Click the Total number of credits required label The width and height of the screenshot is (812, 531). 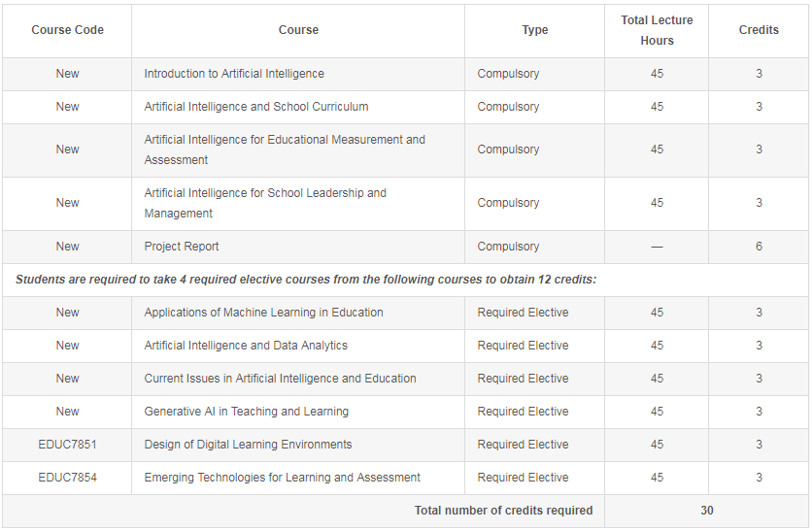point(503,511)
